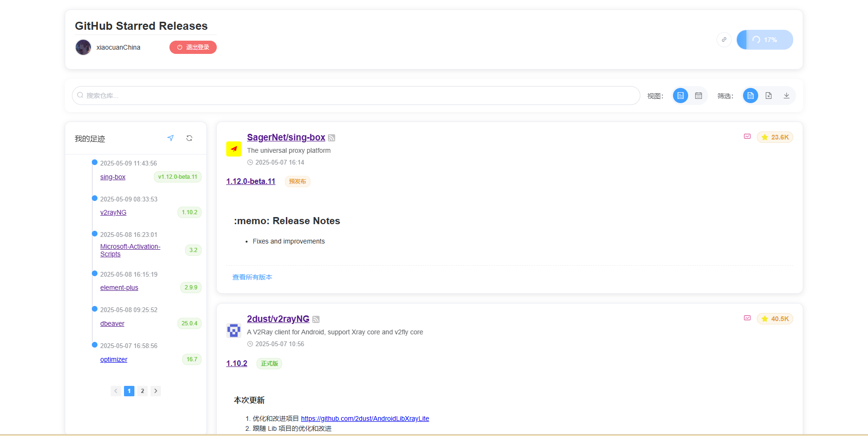Refresh the 我的足迹 footprint list
The image size is (868, 436).
coord(189,138)
